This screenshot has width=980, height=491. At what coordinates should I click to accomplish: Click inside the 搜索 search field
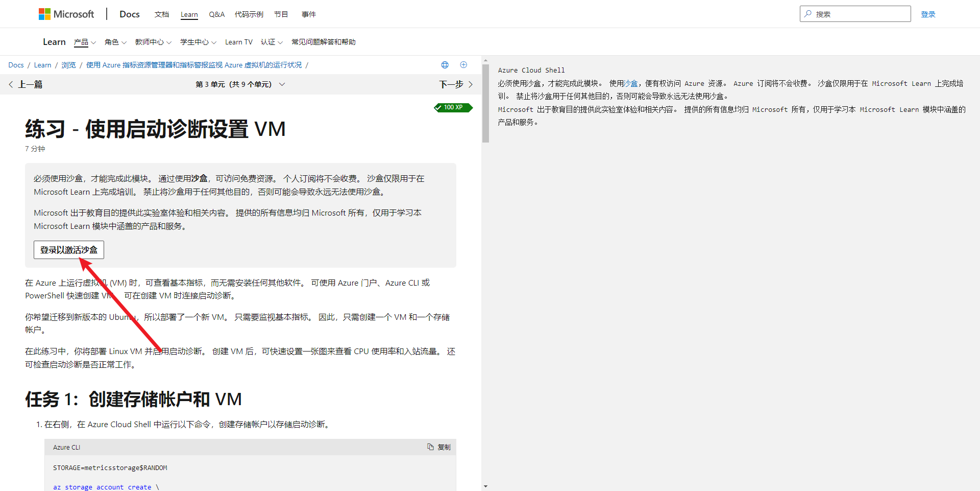[x=855, y=14]
